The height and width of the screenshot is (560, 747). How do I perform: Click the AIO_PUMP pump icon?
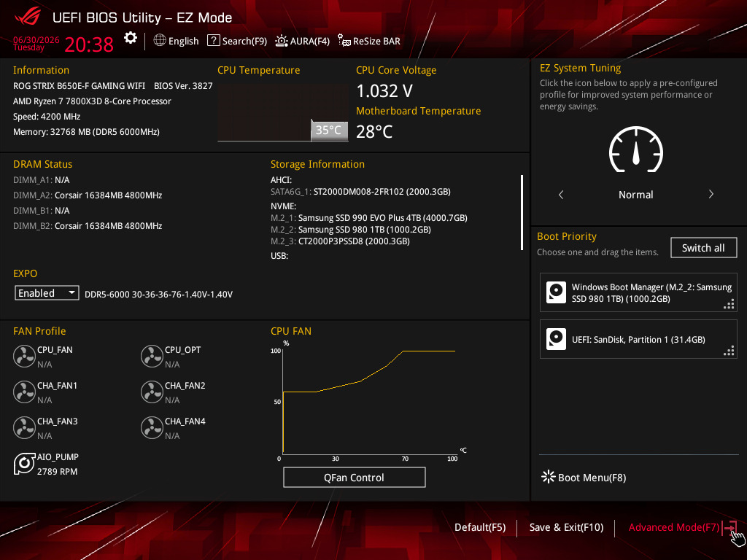click(24, 463)
